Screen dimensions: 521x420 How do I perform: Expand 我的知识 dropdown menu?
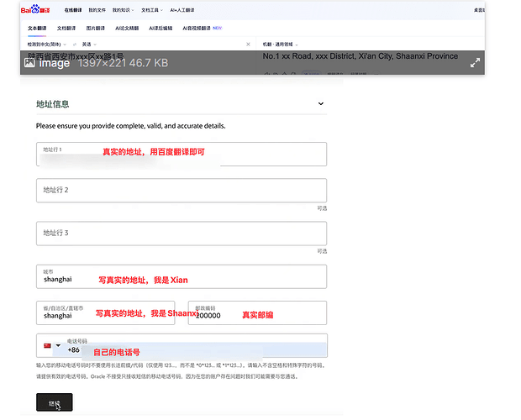click(x=124, y=10)
